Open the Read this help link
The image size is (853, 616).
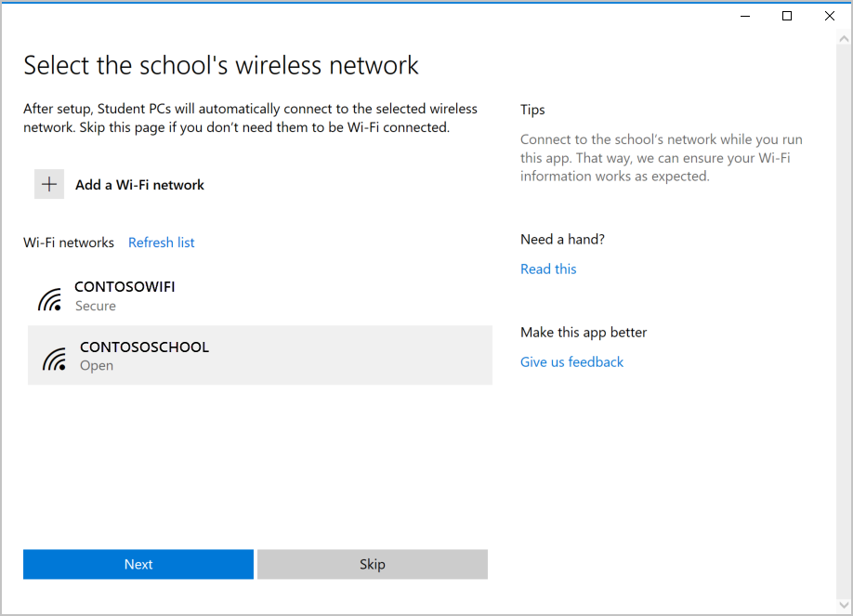548,269
